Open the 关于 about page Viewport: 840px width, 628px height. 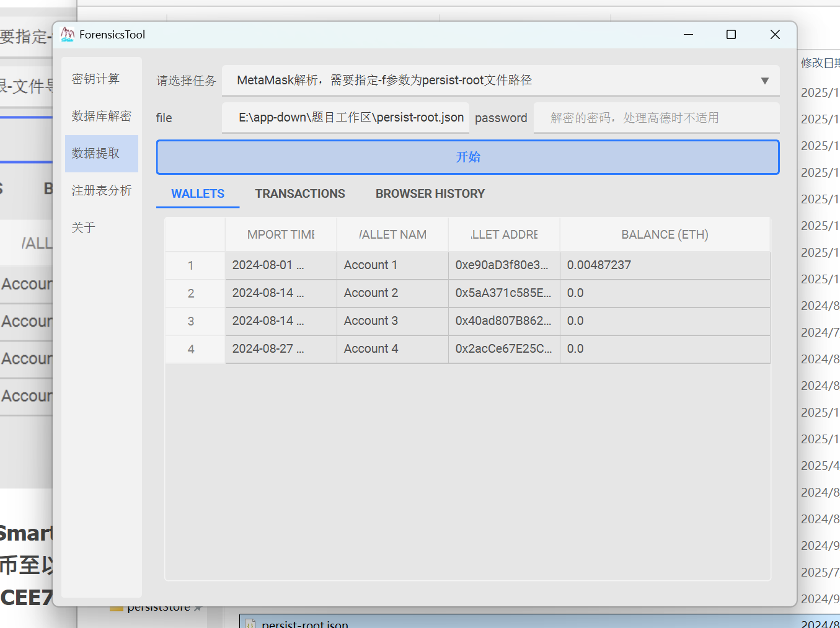(83, 228)
